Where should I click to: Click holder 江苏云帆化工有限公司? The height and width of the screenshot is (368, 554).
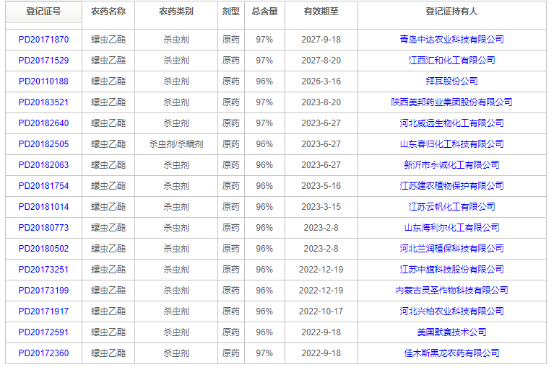(452, 207)
